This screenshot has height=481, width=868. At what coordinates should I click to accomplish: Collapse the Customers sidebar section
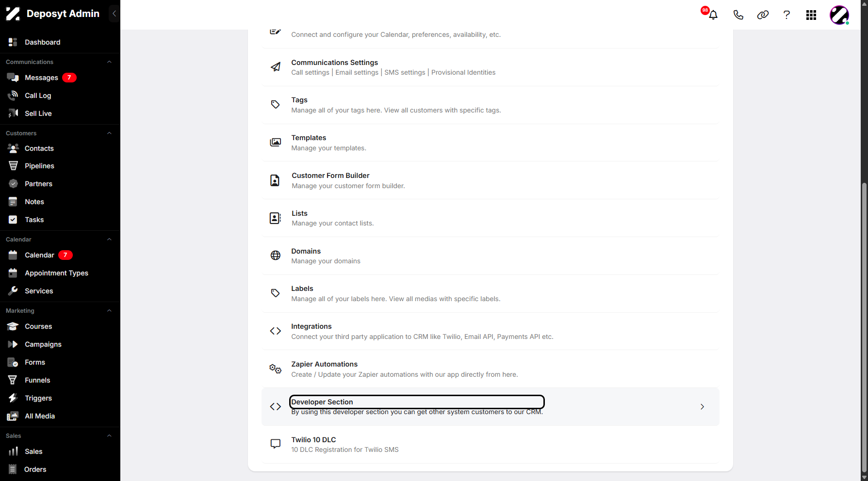(x=109, y=133)
